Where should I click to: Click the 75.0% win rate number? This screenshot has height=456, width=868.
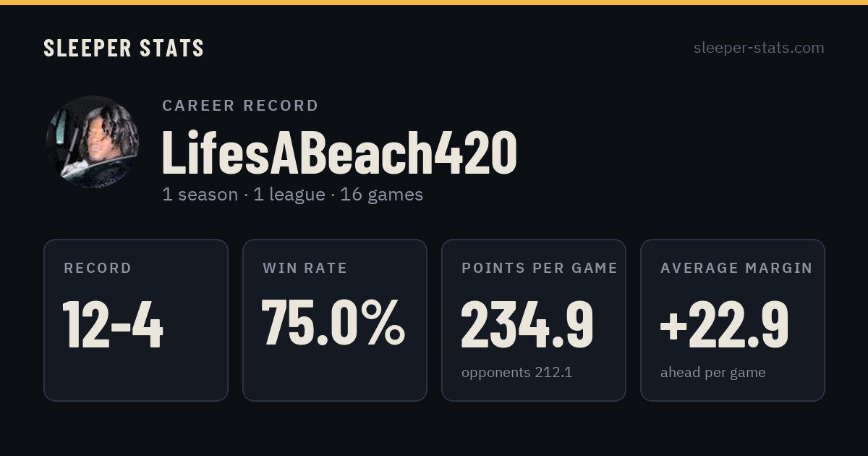coord(333,324)
